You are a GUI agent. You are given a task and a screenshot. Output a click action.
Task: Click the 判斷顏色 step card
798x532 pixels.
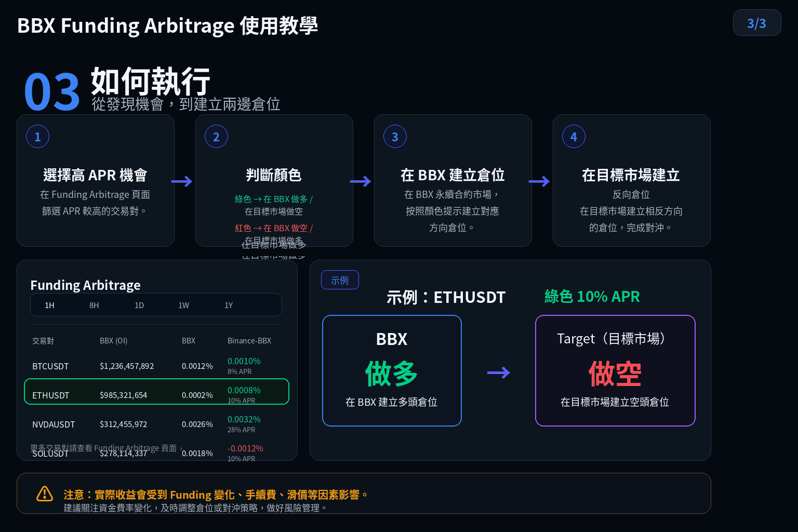click(x=274, y=180)
